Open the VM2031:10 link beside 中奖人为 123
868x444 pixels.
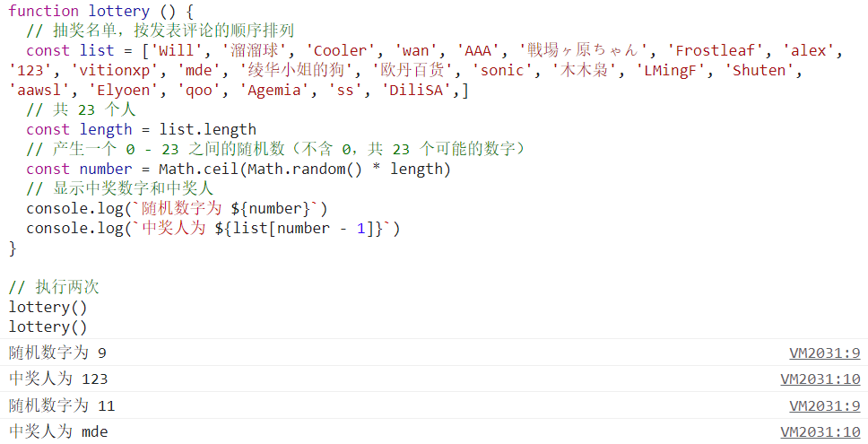[820, 379]
